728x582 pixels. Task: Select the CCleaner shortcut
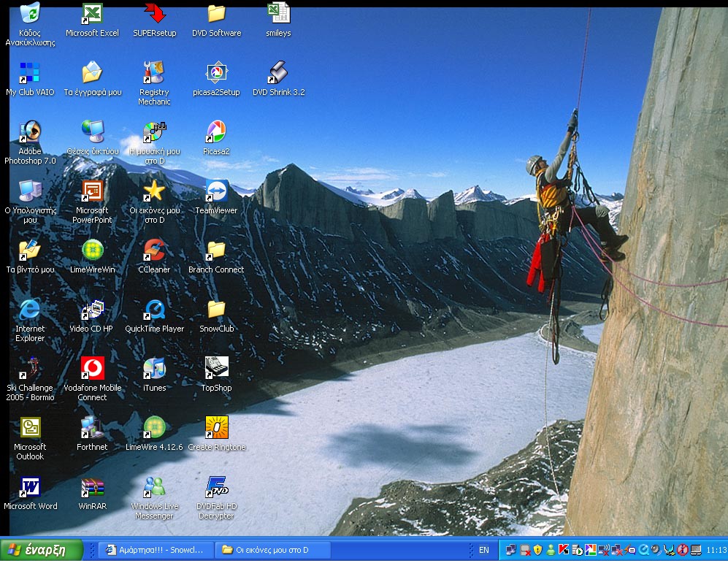click(x=155, y=250)
